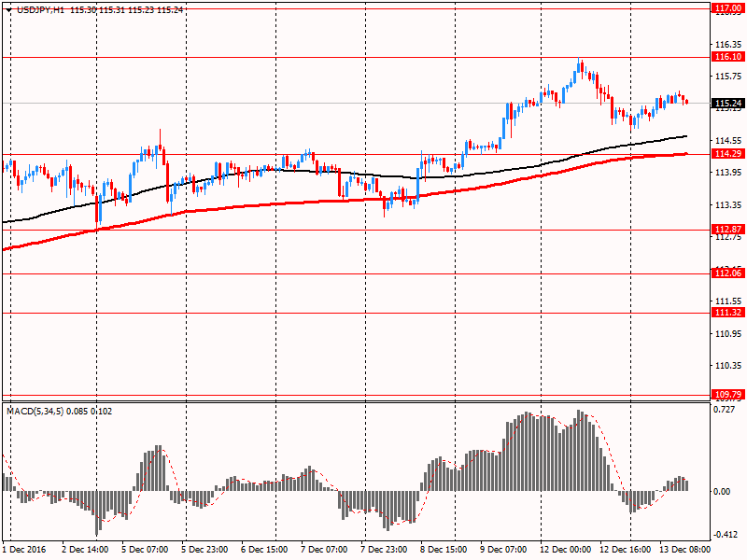Image resolution: width=747 pixels, height=560 pixels.
Task: Click the 117.00 red price level label
Action: [726, 8]
